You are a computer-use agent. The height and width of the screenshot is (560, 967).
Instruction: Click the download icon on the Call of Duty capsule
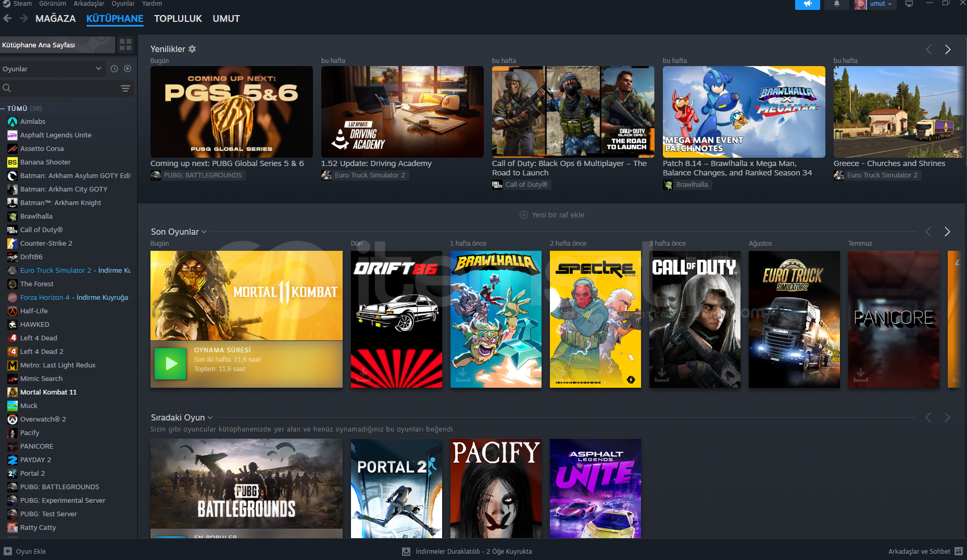tap(662, 374)
